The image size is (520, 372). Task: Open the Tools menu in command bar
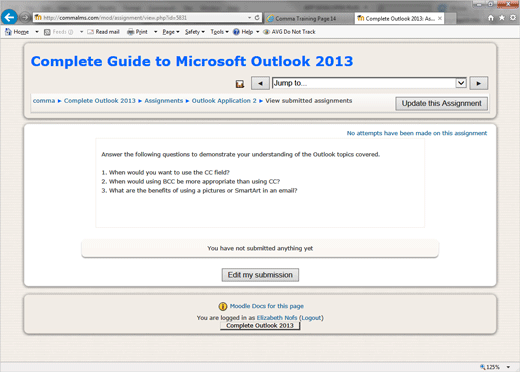point(219,32)
